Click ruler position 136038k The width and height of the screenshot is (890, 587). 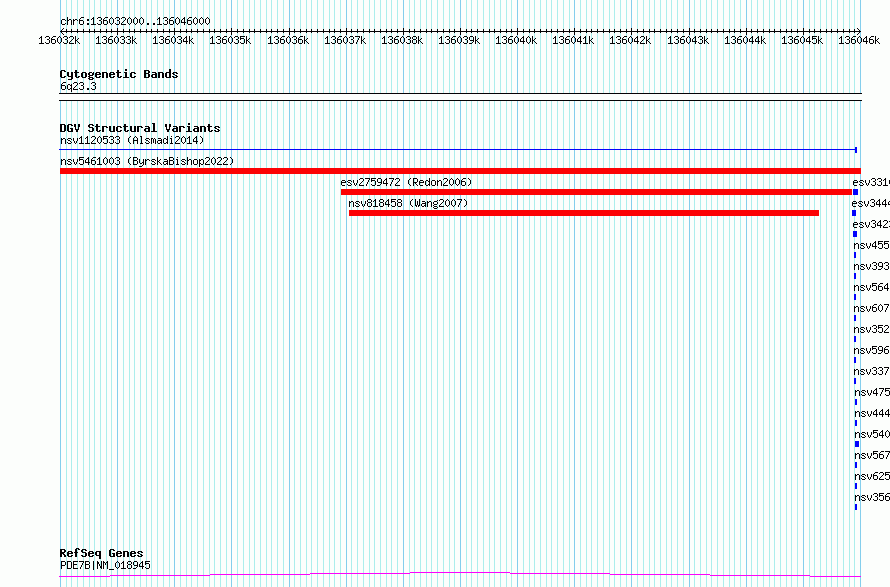click(x=402, y=40)
